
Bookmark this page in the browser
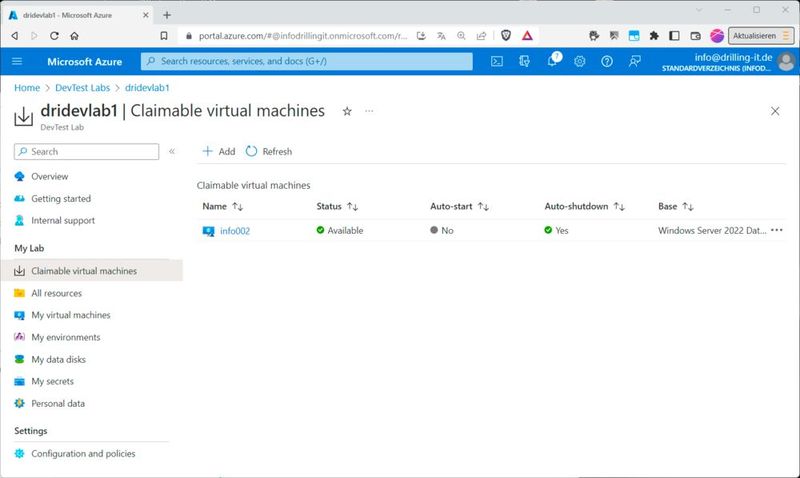pyautogui.click(x=164, y=36)
